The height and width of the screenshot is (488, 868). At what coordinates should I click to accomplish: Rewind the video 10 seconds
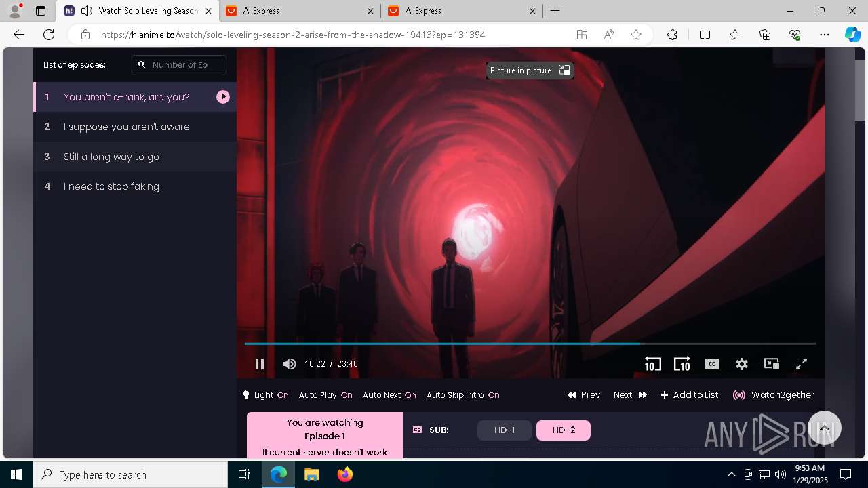(x=652, y=364)
